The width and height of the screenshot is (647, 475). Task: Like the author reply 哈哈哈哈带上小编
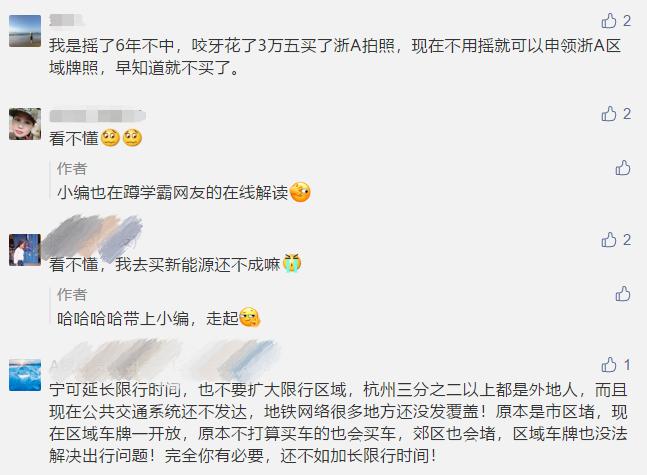623,293
